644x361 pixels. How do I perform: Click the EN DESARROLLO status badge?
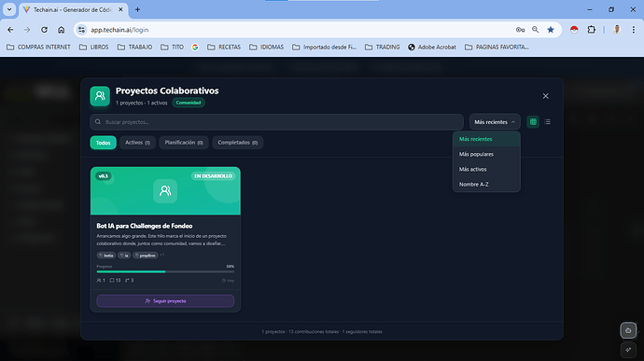213,176
